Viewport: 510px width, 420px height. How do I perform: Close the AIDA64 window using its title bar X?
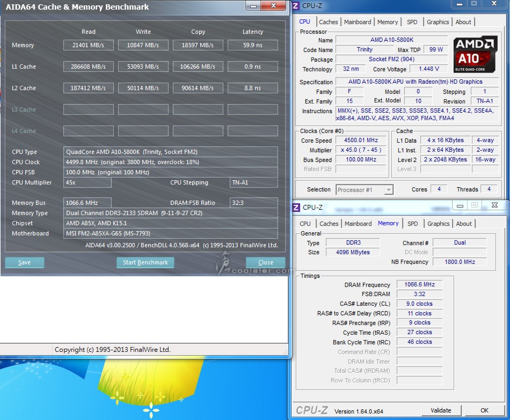[x=274, y=5]
